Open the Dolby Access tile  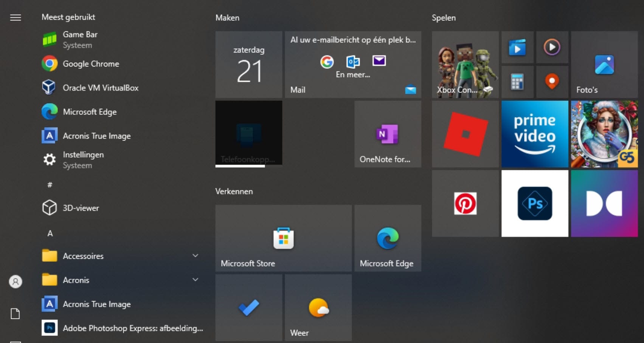(x=604, y=204)
